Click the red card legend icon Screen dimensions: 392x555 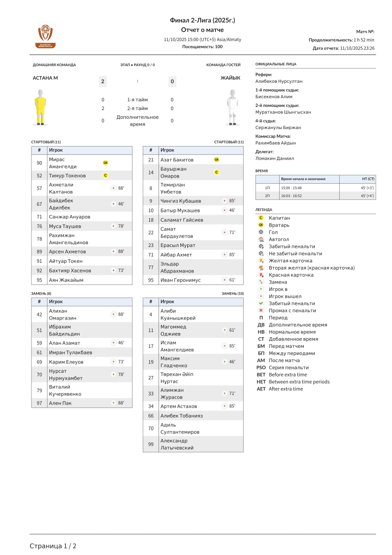(261, 275)
